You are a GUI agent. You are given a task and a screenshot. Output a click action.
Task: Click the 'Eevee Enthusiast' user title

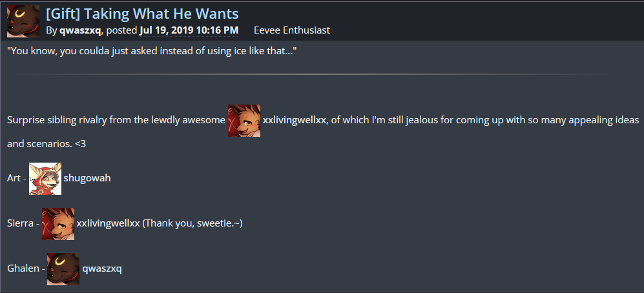292,30
